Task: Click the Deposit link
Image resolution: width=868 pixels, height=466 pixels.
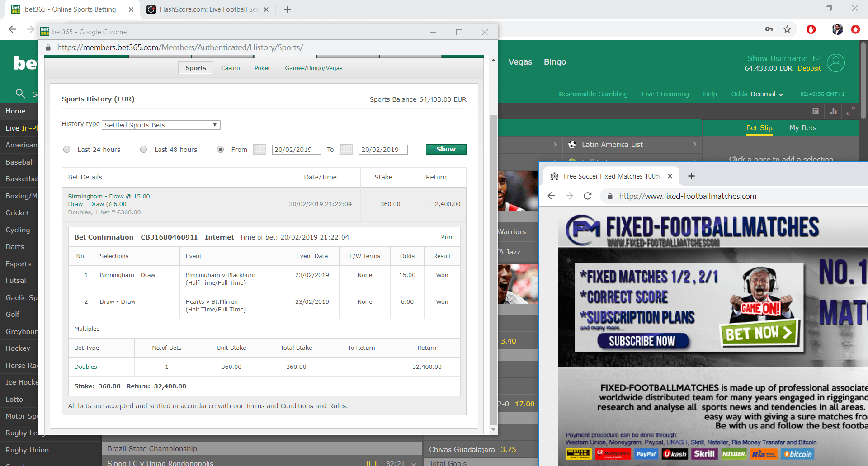Action: coord(809,68)
